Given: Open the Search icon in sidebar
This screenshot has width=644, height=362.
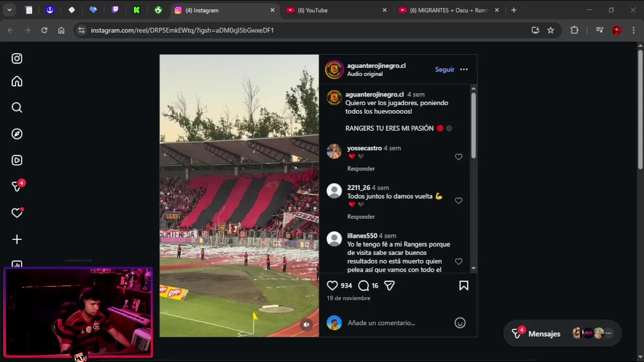Looking at the screenshot, I should tap(17, 108).
